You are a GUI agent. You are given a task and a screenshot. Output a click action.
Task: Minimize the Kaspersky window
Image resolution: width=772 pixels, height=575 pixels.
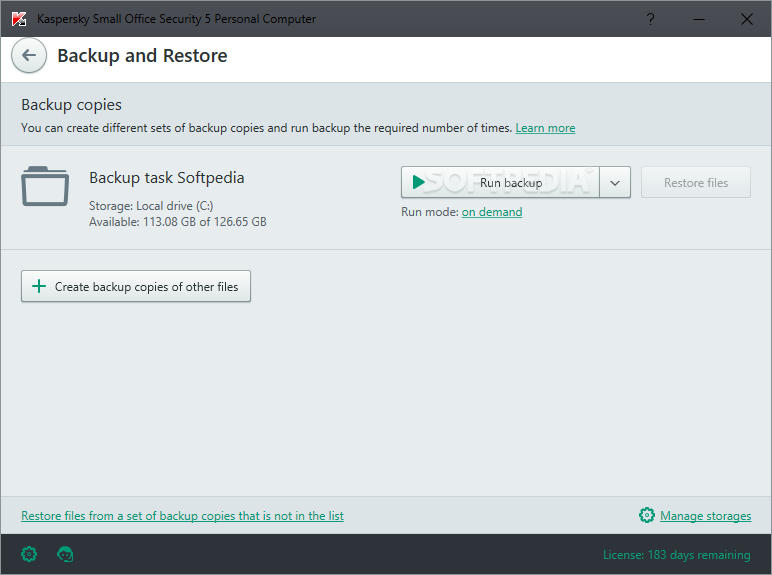[699, 19]
